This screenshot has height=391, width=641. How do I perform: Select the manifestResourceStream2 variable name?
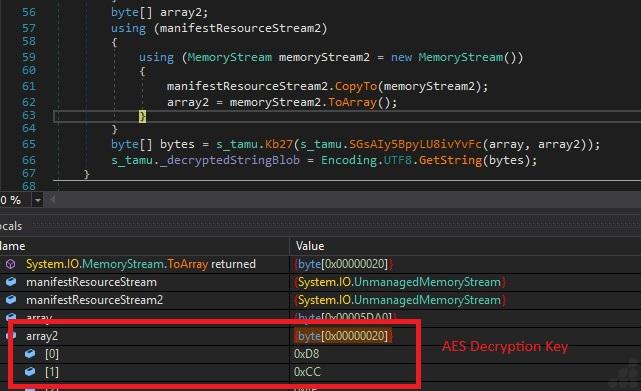[x=94, y=300]
